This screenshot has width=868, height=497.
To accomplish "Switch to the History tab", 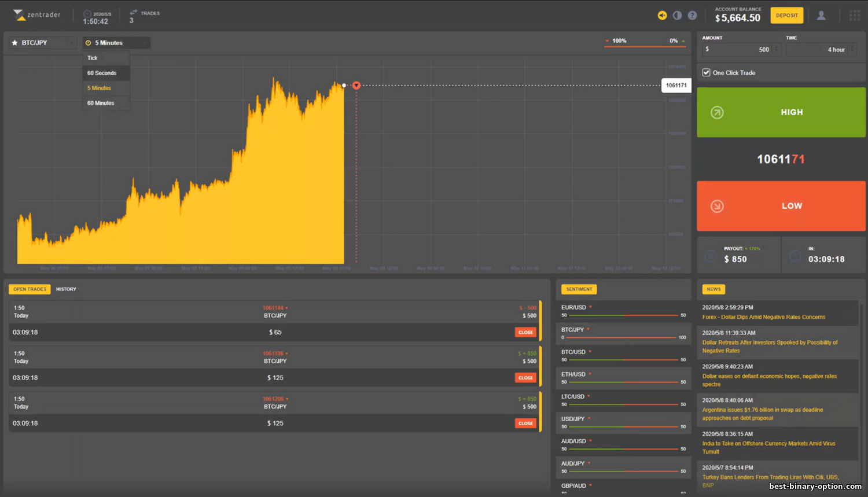I will tap(66, 289).
